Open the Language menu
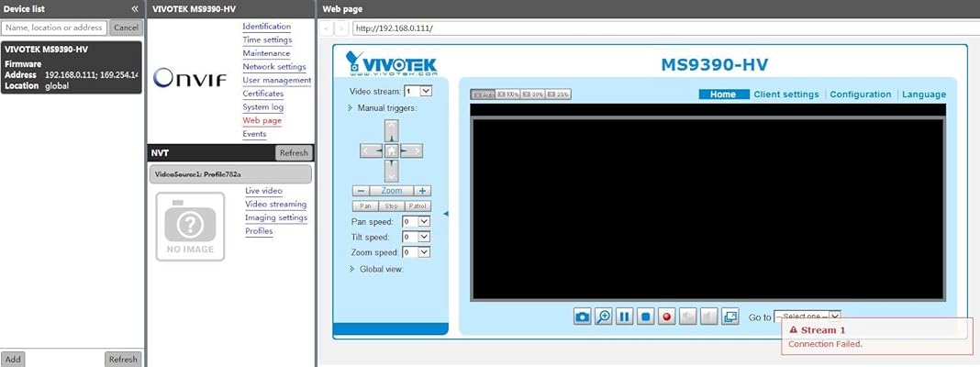980x367 pixels. click(924, 95)
